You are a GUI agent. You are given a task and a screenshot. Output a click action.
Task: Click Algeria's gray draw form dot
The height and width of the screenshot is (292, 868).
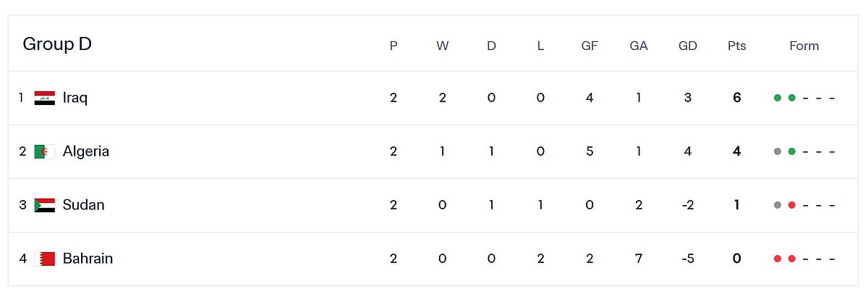coord(778,151)
